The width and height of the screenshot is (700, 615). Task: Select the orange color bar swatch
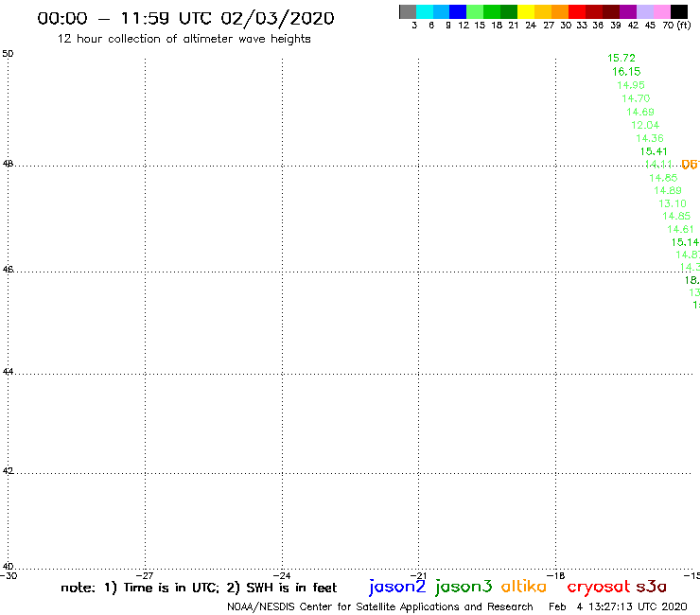[560, 11]
